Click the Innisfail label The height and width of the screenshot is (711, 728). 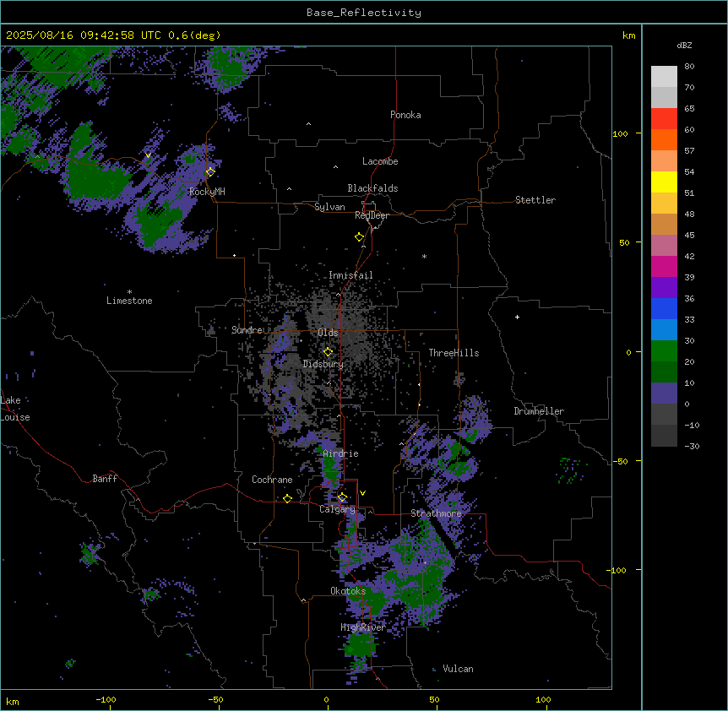(350, 275)
